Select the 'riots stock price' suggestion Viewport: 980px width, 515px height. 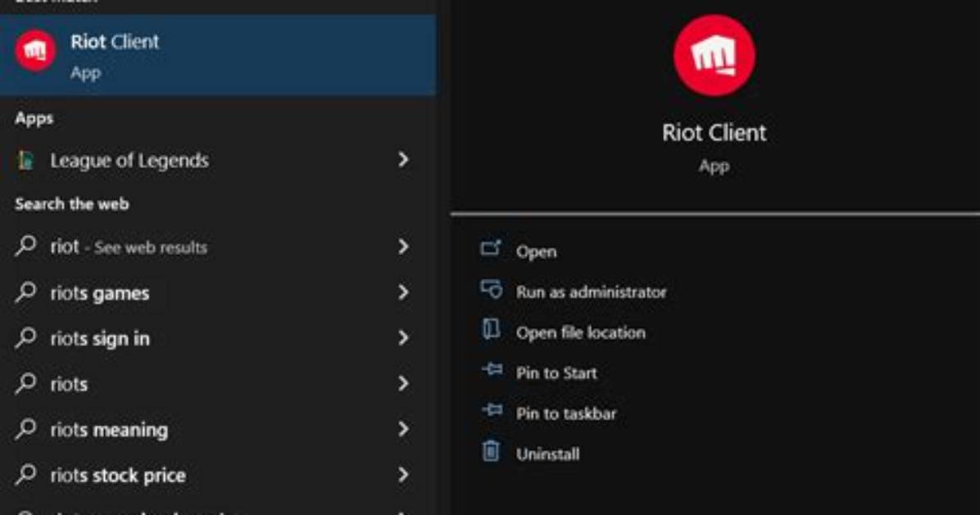click(x=217, y=475)
